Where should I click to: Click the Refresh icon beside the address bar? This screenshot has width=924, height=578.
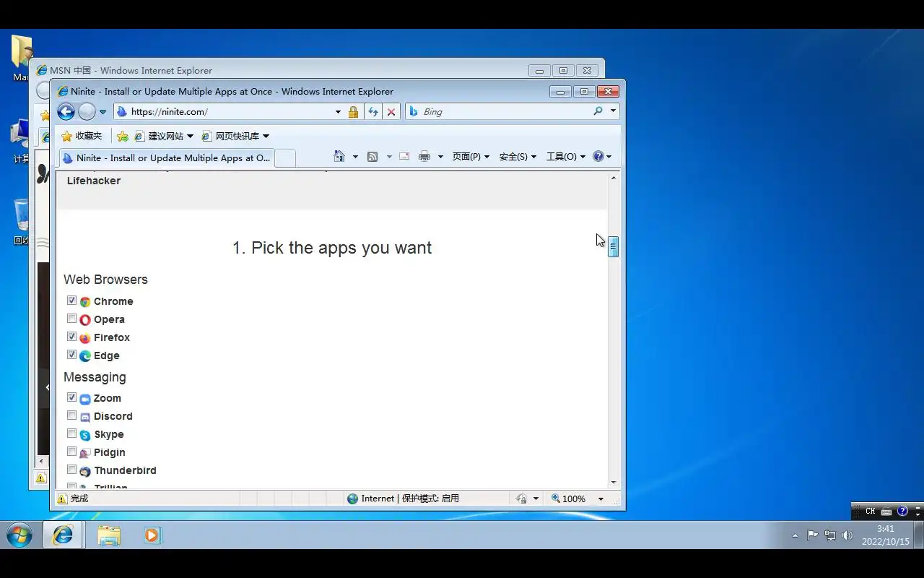373,112
